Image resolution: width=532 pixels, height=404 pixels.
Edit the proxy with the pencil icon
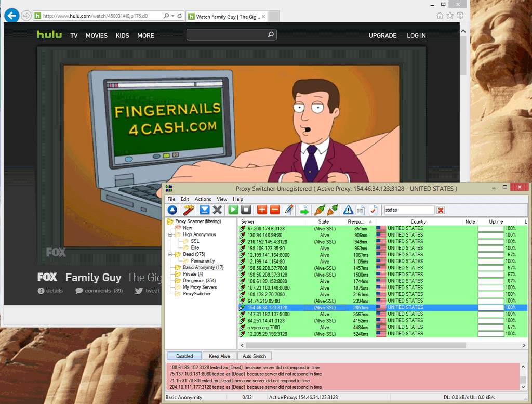tap(288, 210)
